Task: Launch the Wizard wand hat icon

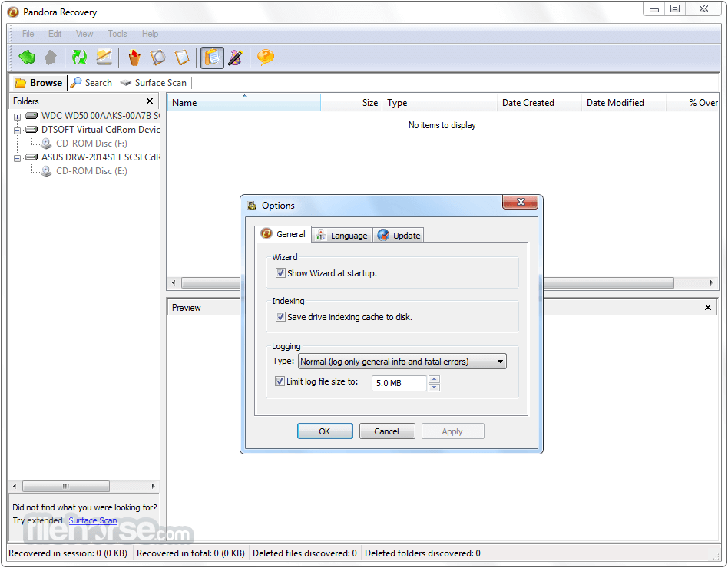Action: 236,58
